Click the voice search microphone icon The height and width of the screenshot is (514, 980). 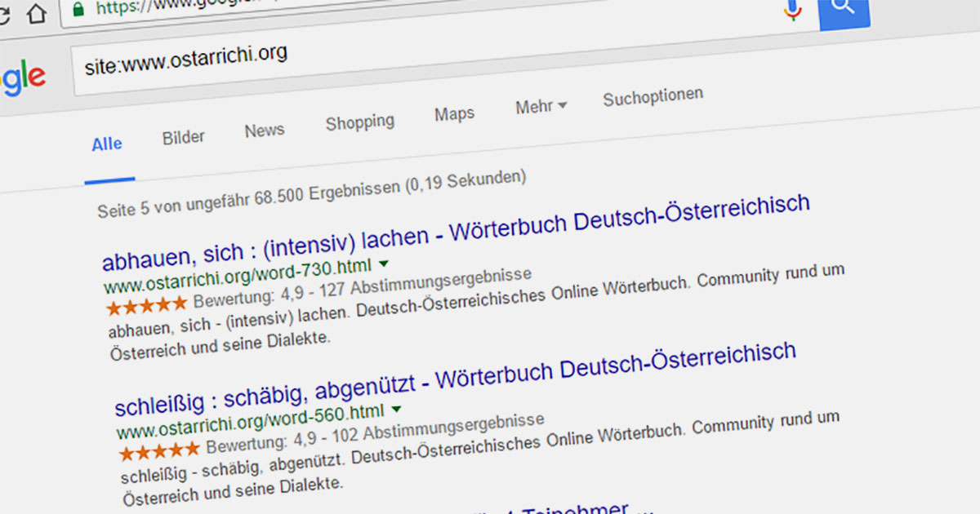(791, 10)
